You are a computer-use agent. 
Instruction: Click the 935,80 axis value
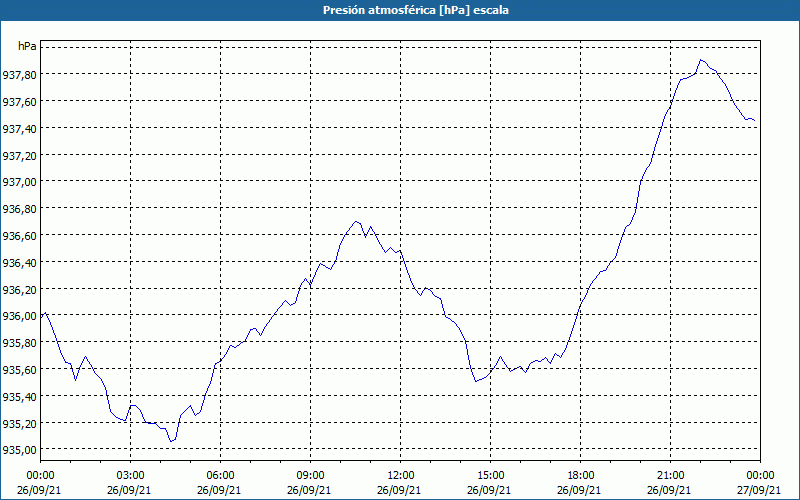click(20, 343)
